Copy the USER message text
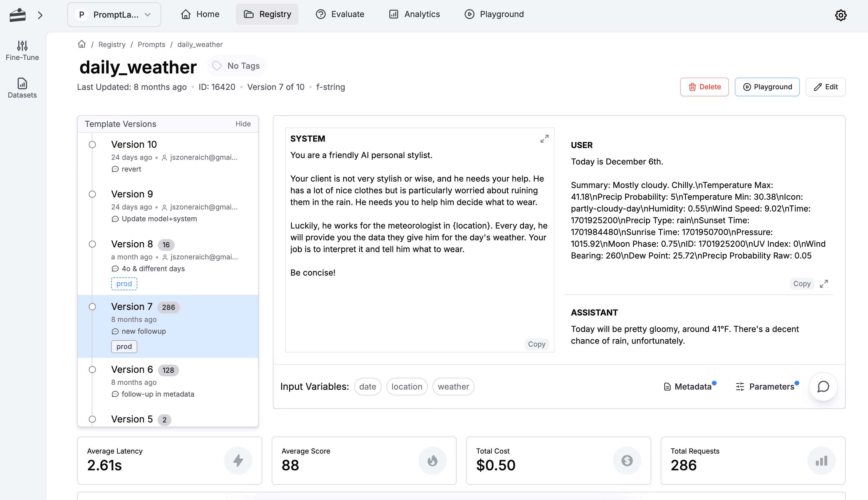The image size is (868, 500). pyautogui.click(x=802, y=284)
